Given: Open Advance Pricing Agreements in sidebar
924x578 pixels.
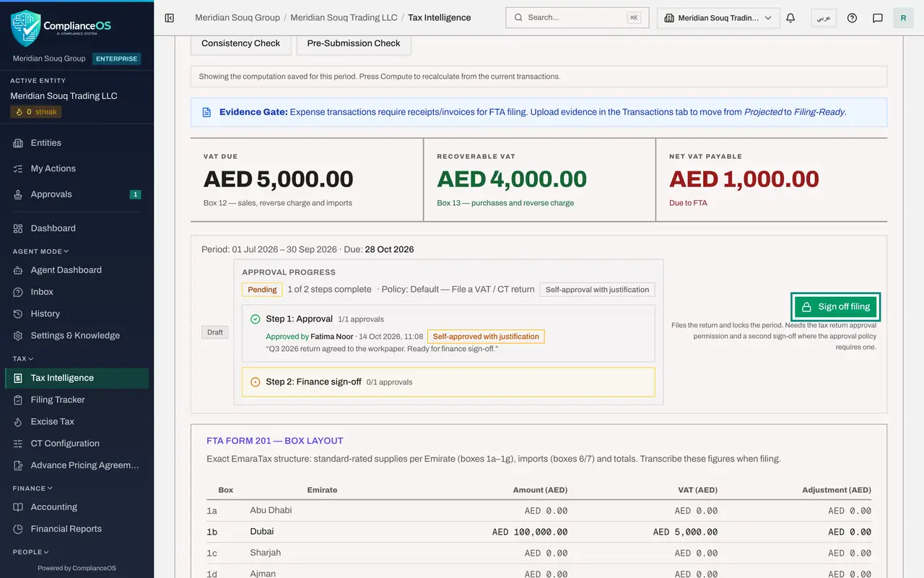Looking at the screenshot, I should click(x=77, y=465).
